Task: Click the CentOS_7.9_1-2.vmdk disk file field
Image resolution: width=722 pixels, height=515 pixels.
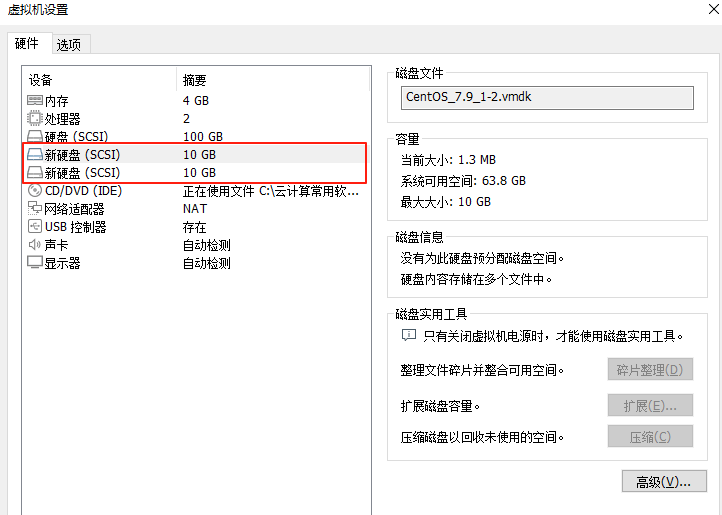Action: coord(547,98)
